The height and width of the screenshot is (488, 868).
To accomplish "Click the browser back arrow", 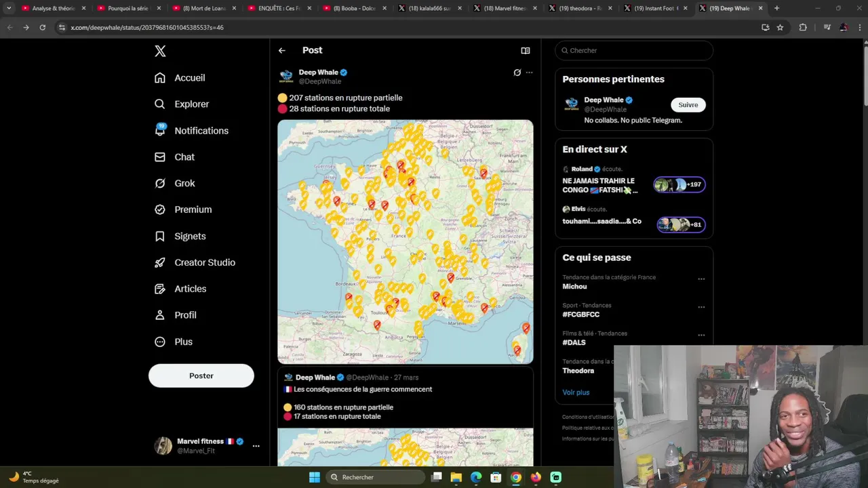I will pyautogui.click(x=9, y=27).
